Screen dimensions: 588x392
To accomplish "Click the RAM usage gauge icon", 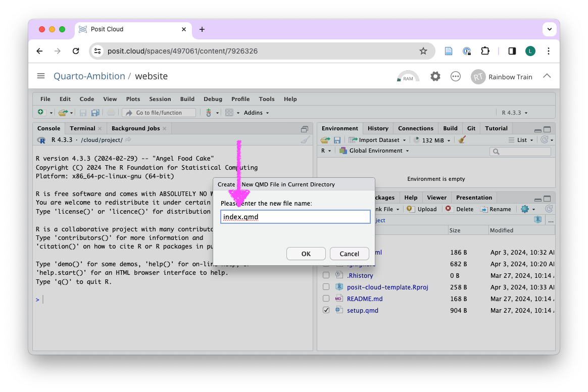I will click(x=408, y=77).
